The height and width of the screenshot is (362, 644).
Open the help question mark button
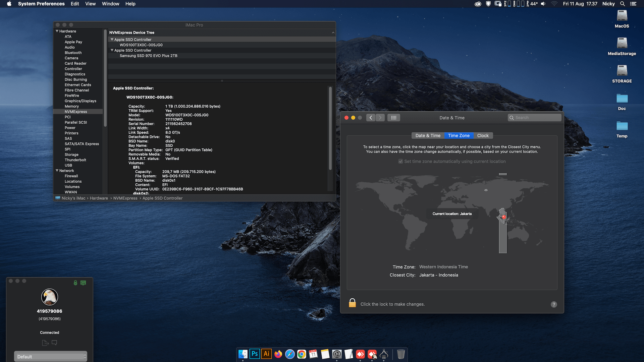pyautogui.click(x=554, y=304)
